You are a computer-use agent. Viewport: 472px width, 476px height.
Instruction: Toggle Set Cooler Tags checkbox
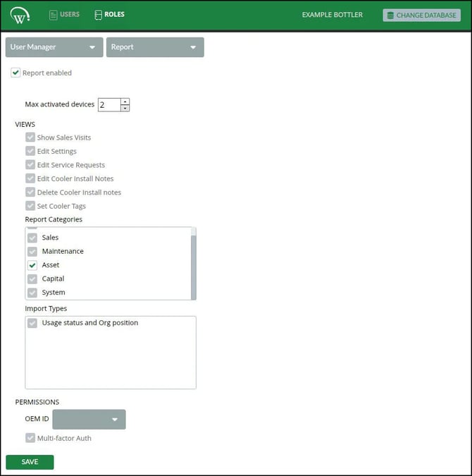pyautogui.click(x=30, y=205)
